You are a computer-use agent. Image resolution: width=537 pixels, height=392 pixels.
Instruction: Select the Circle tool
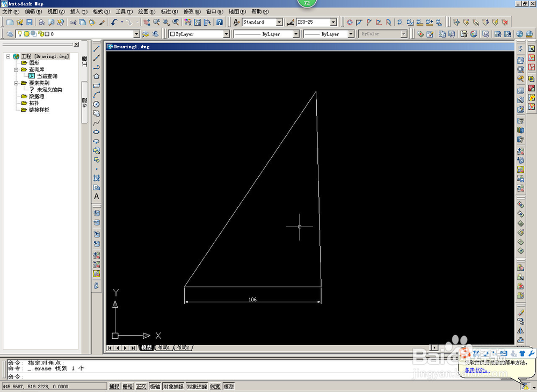click(97, 104)
